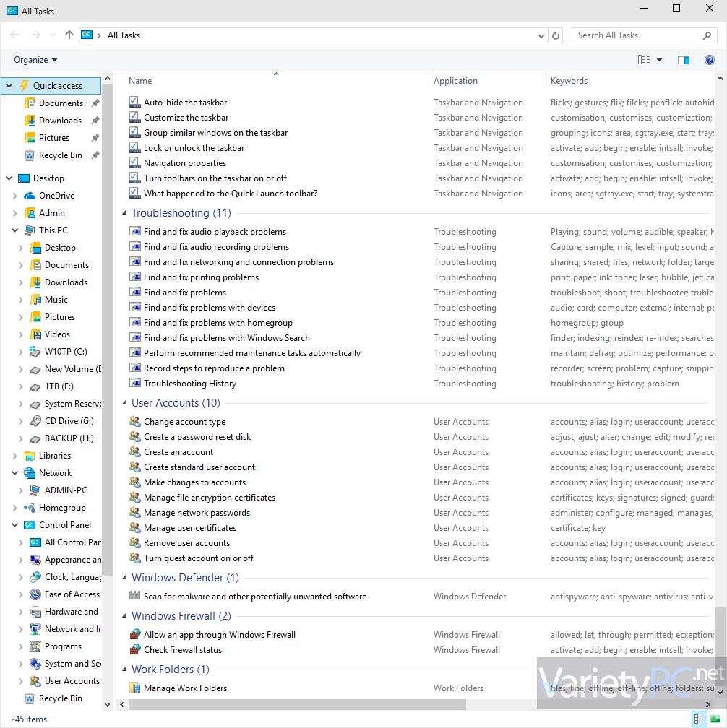Collapse the Troubleshooting group
This screenshot has height=728, width=727.
(x=124, y=212)
